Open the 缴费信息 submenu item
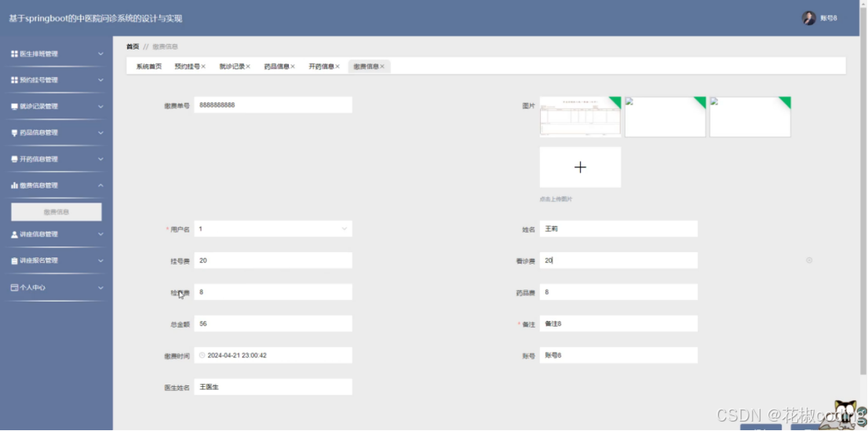Screen dimensions: 868x431 (x=57, y=212)
